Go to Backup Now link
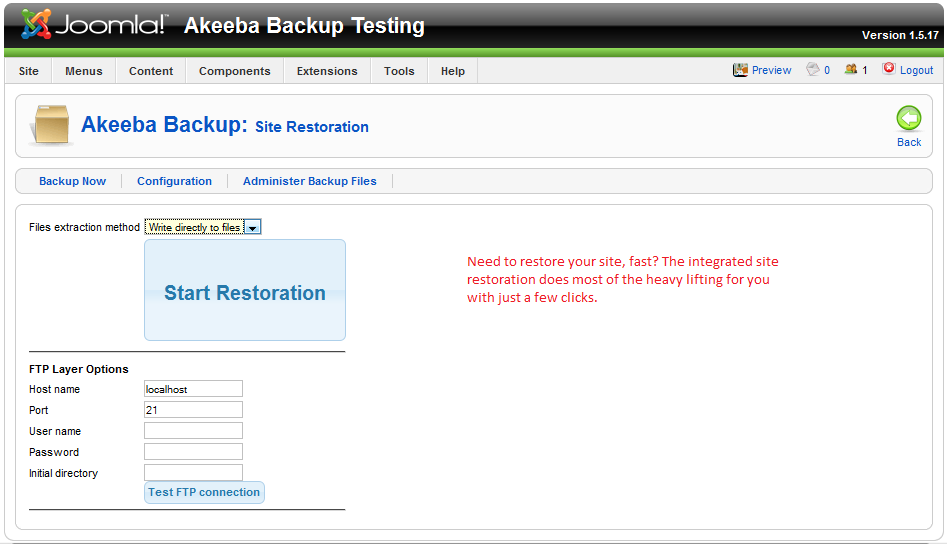 72,181
